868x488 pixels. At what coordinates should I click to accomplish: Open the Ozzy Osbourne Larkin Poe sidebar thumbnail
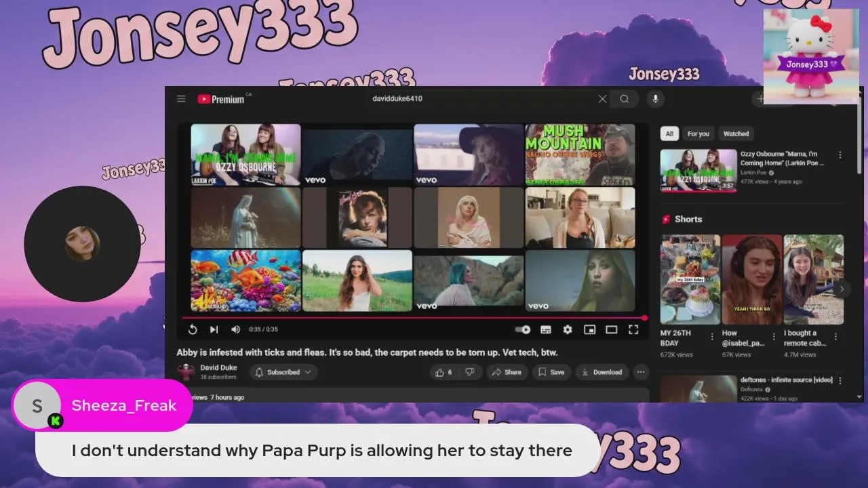tap(698, 171)
